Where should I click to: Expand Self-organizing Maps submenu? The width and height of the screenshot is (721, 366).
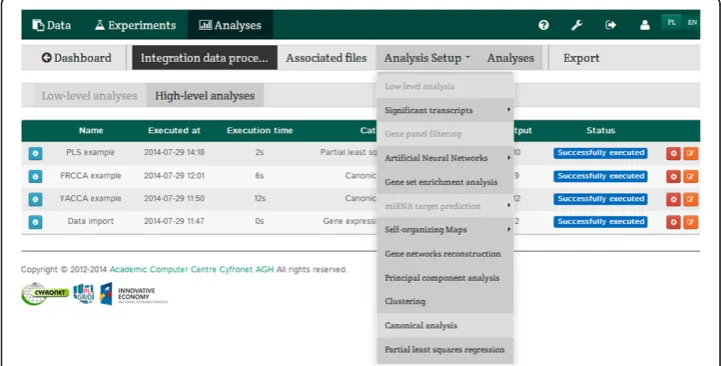(x=445, y=229)
